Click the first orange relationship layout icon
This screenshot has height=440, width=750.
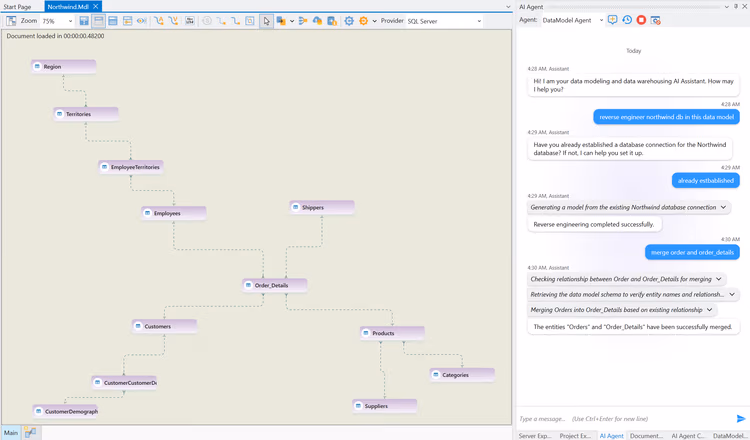pyautogui.click(x=158, y=21)
